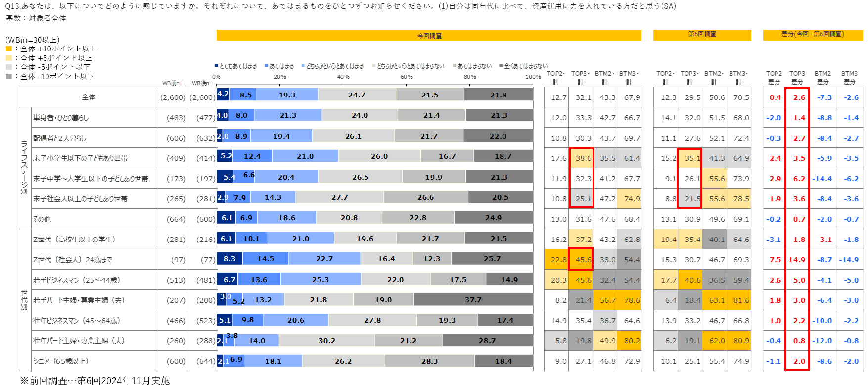Image resolution: width=868 pixels, height=385 pixels.
Task: Select the どちらかというとあてはまらない legend entry
Action: [411, 66]
